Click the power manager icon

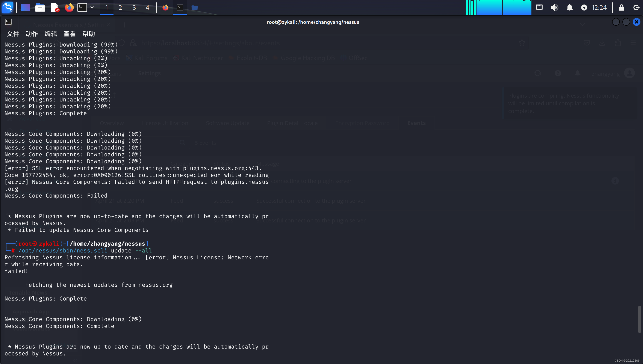tap(584, 8)
